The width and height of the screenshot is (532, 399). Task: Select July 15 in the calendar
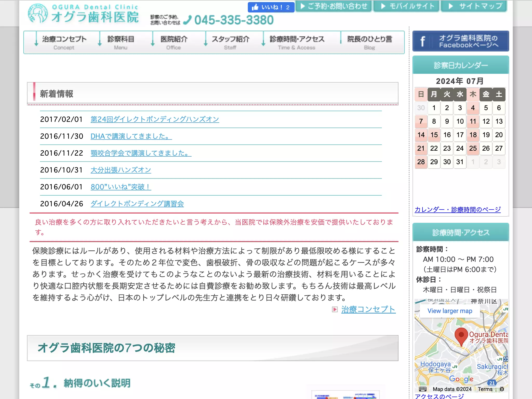point(434,135)
